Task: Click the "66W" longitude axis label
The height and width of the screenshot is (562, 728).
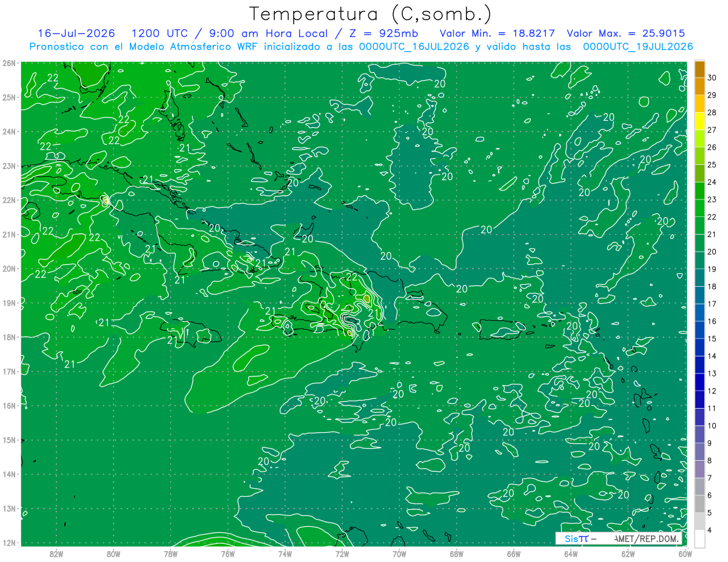Action: click(x=513, y=554)
